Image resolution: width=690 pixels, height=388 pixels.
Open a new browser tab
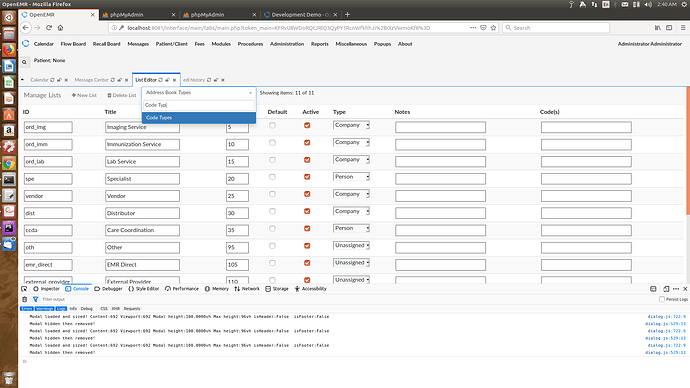(347, 15)
